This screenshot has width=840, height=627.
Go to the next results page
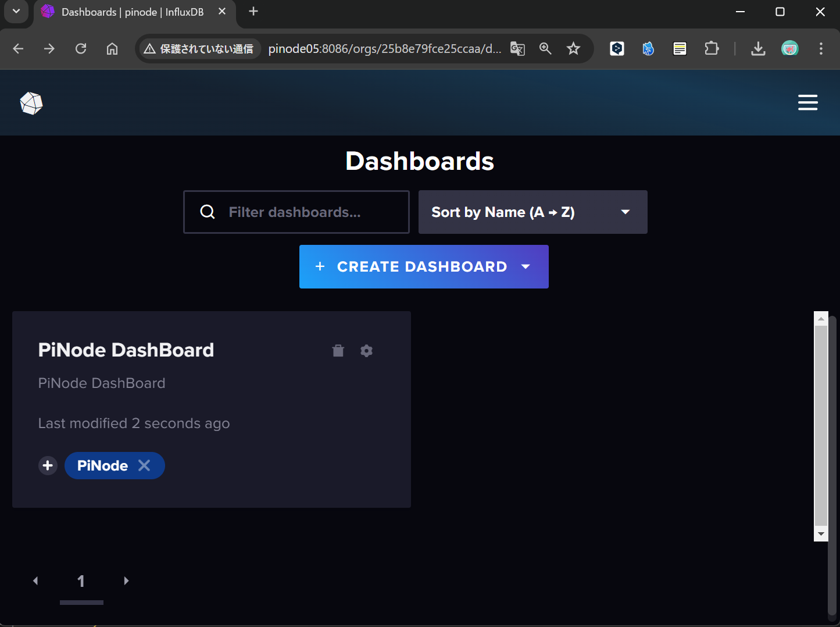tap(126, 580)
